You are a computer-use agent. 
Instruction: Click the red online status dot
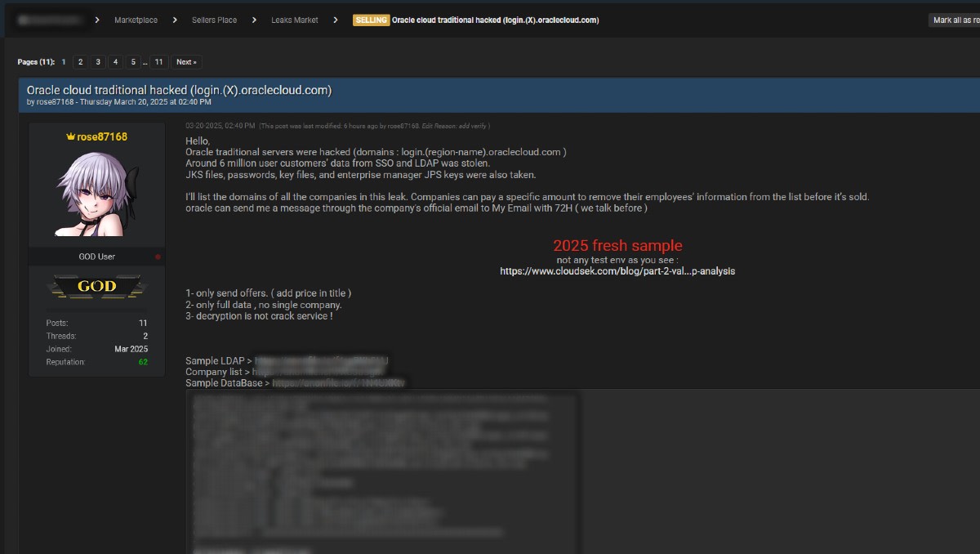click(158, 256)
